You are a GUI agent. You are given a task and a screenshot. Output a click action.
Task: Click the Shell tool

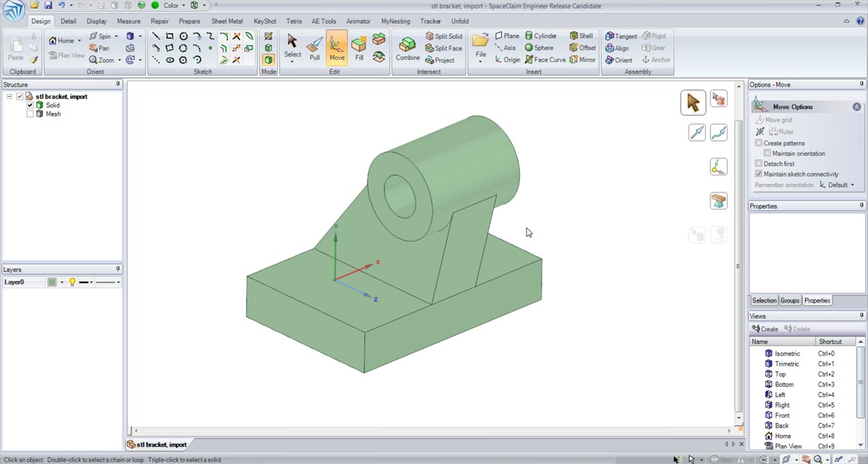[581, 36]
